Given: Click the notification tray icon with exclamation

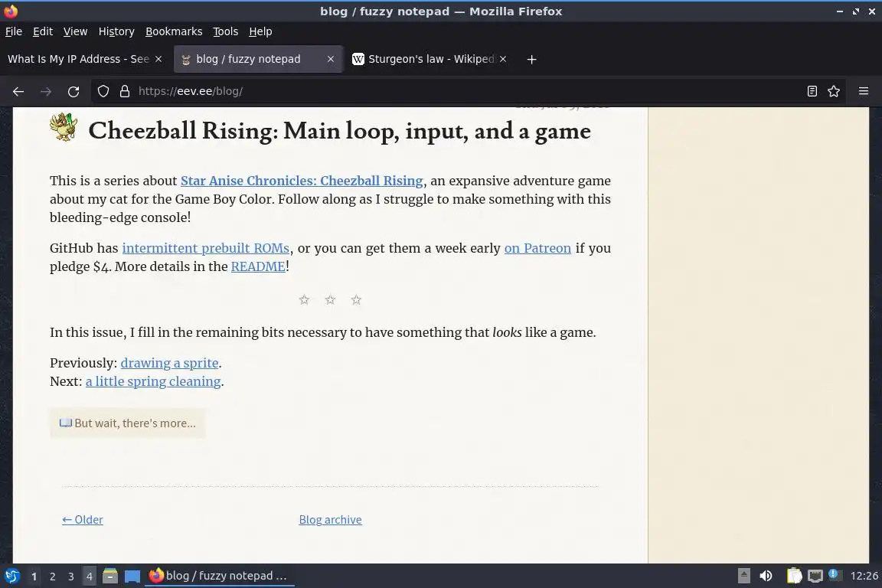Looking at the screenshot, I should pyautogui.click(x=835, y=574).
